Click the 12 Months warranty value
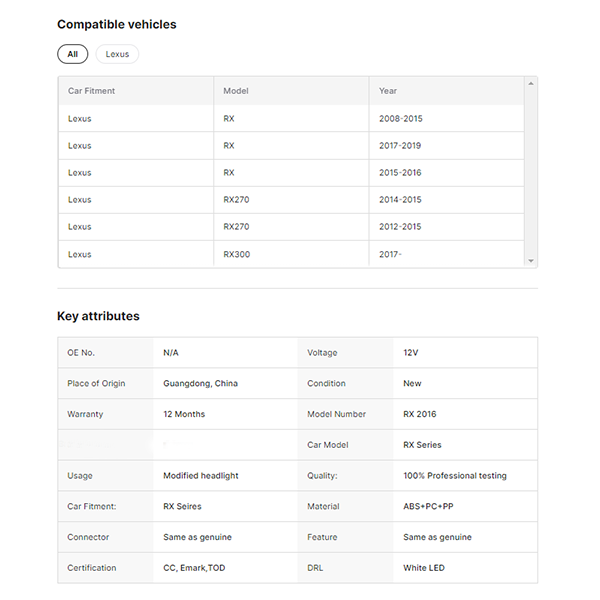 [184, 414]
